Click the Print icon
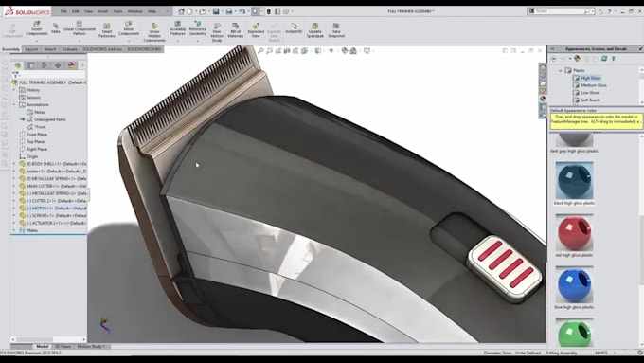This screenshot has width=644, height=363. tap(229, 11)
